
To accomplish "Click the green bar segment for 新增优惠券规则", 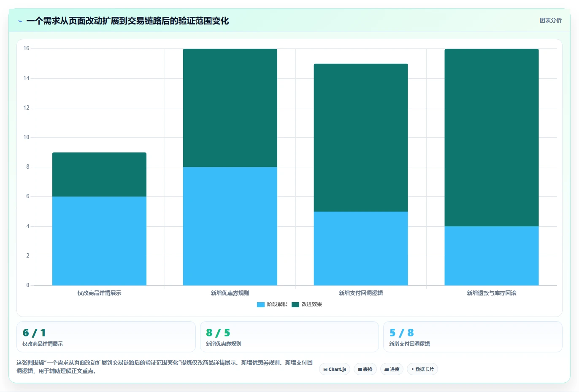I will point(230,108).
